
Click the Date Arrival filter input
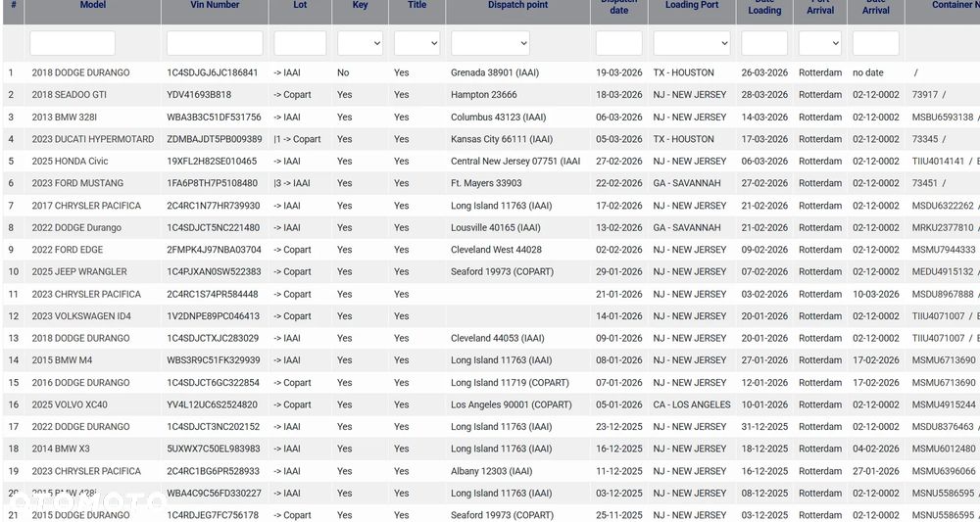click(x=875, y=43)
